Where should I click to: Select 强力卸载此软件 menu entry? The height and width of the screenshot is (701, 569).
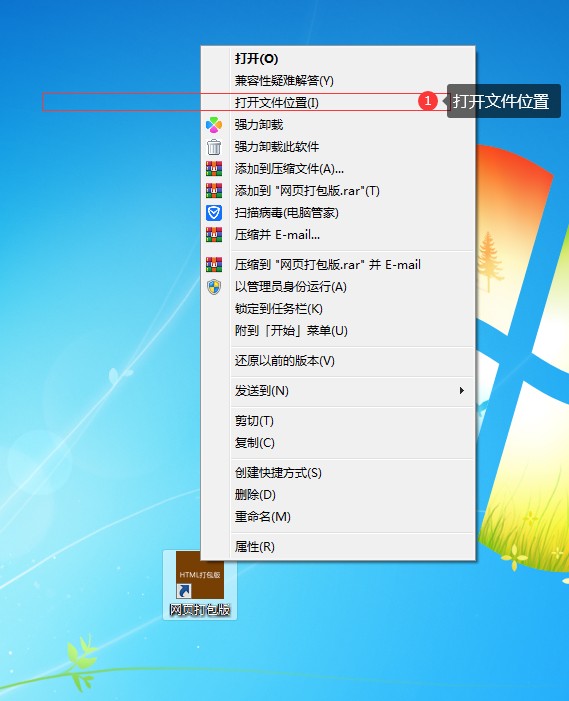click(338, 147)
